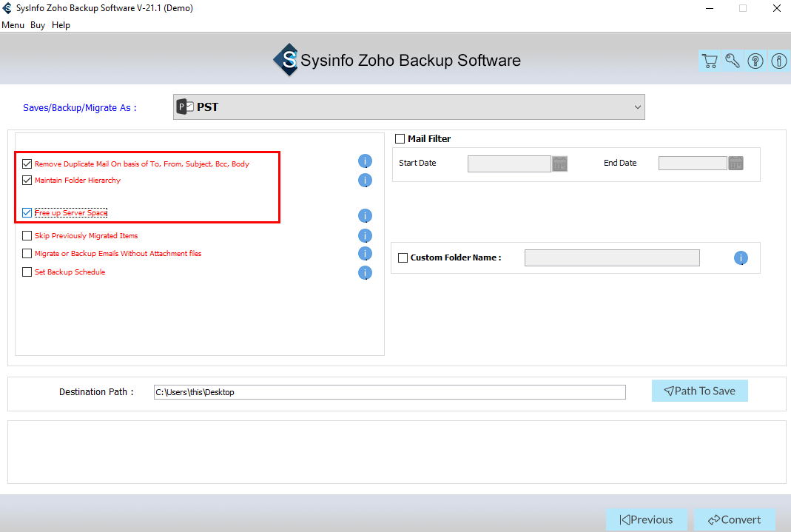Screen dimensions: 791x532
Task: Show info for Custom Folder Name
Action: pos(741,258)
